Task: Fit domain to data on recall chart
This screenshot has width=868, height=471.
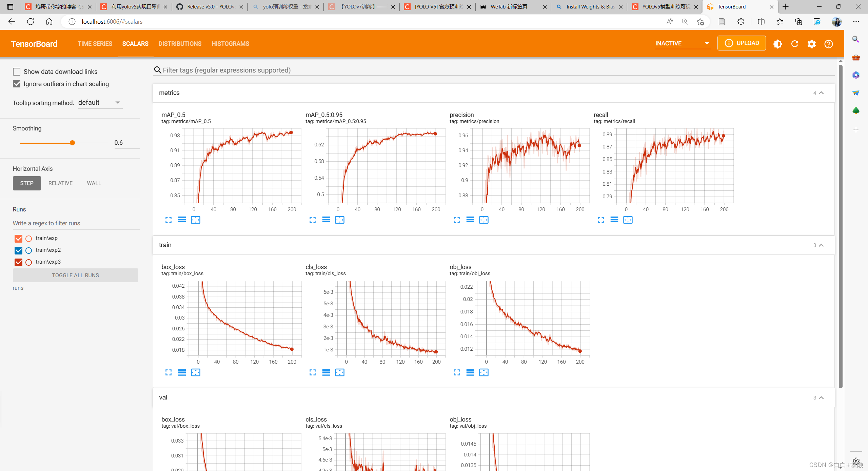Action: coord(628,220)
